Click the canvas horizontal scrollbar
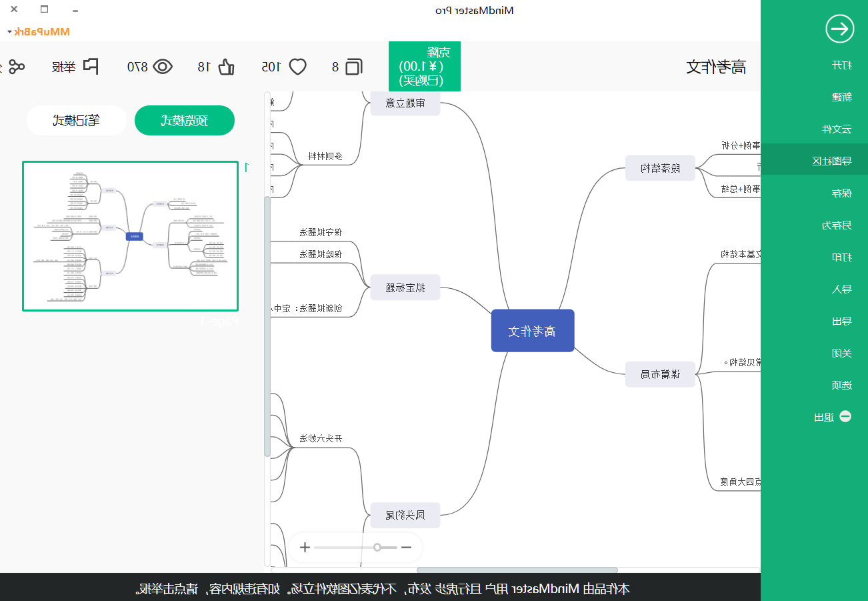Viewport: 868px width, 601px height. (x=517, y=570)
